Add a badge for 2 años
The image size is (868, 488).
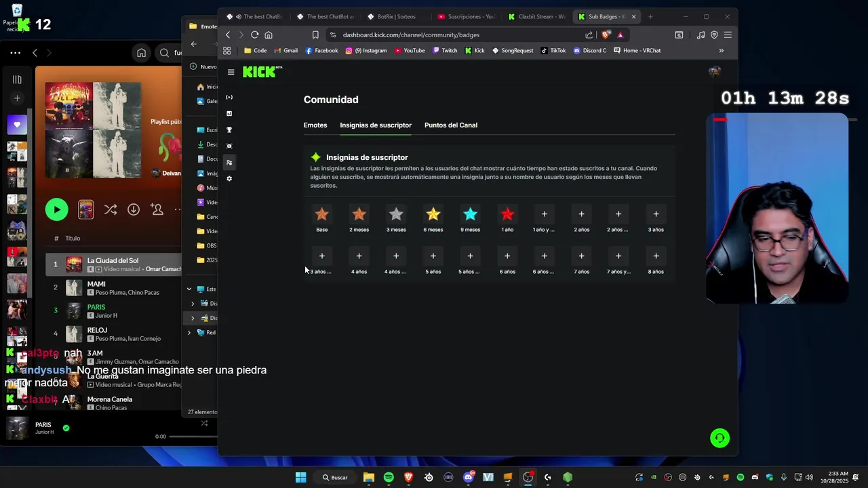tap(581, 214)
